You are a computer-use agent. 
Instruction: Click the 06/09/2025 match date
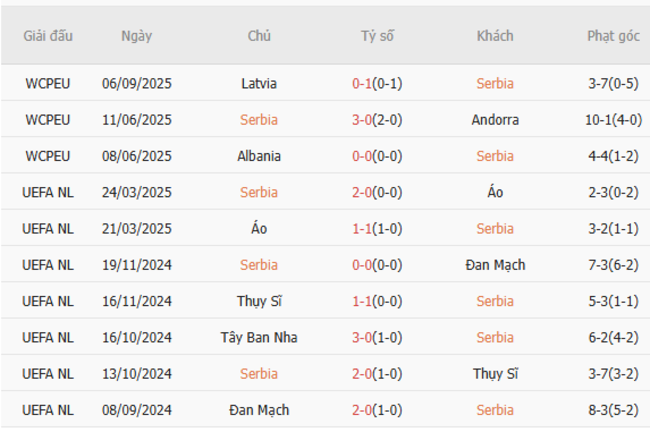(x=137, y=83)
